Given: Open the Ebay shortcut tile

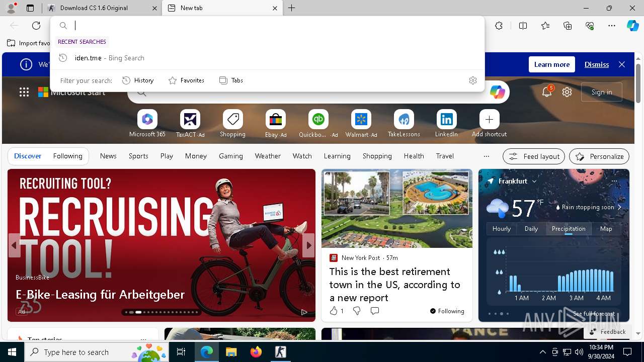Looking at the screenshot, I should 275,123.
